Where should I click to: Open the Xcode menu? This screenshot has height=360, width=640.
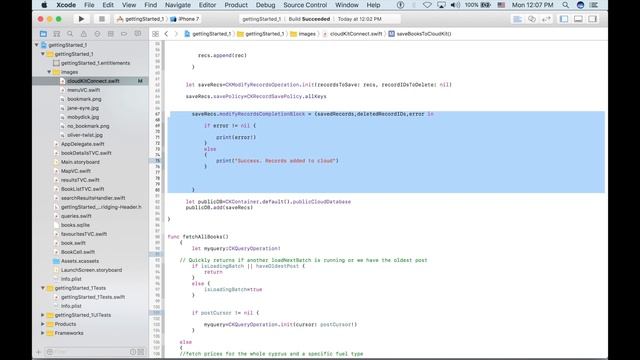[x=66, y=5]
